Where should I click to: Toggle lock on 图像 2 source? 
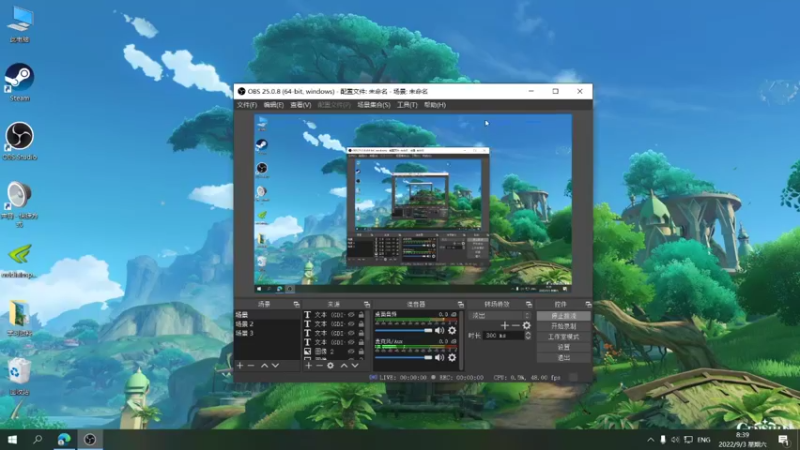[x=361, y=352]
